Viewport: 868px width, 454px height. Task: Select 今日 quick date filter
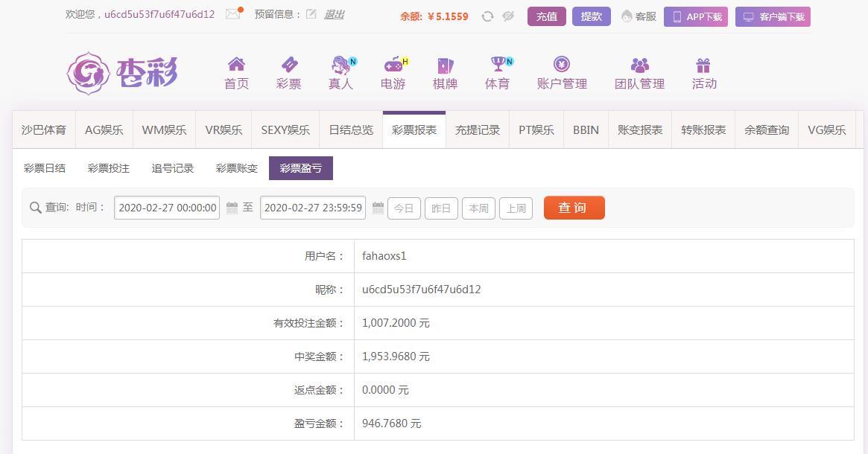coord(404,208)
